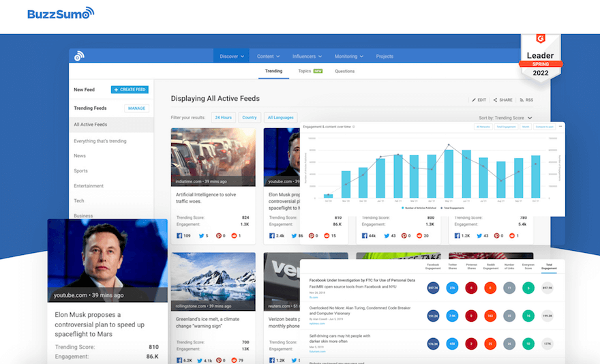Open the Sort by Trending Score dropdown

click(x=505, y=118)
